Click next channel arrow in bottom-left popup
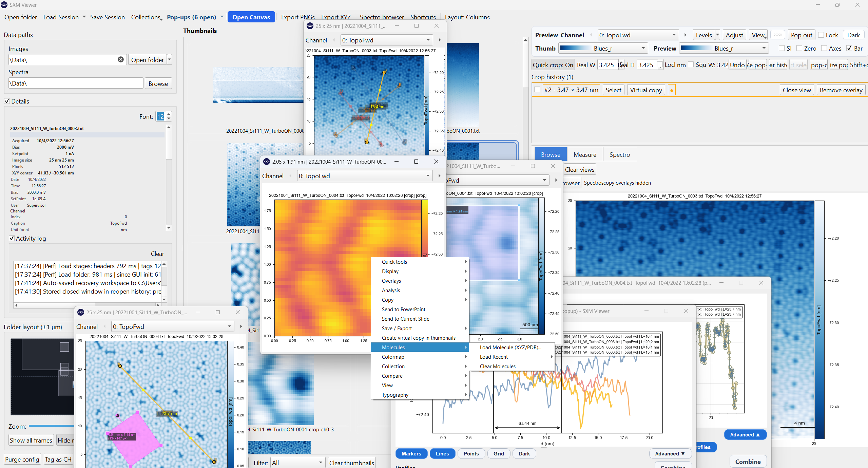This screenshot has width=868, height=468. tap(241, 326)
